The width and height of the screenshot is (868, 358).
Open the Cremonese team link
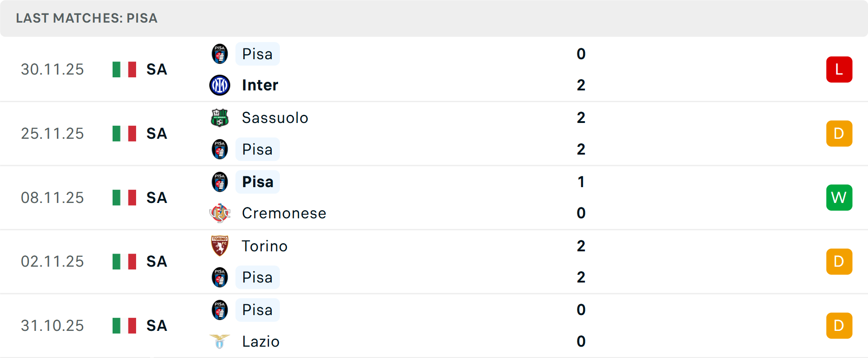284,213
